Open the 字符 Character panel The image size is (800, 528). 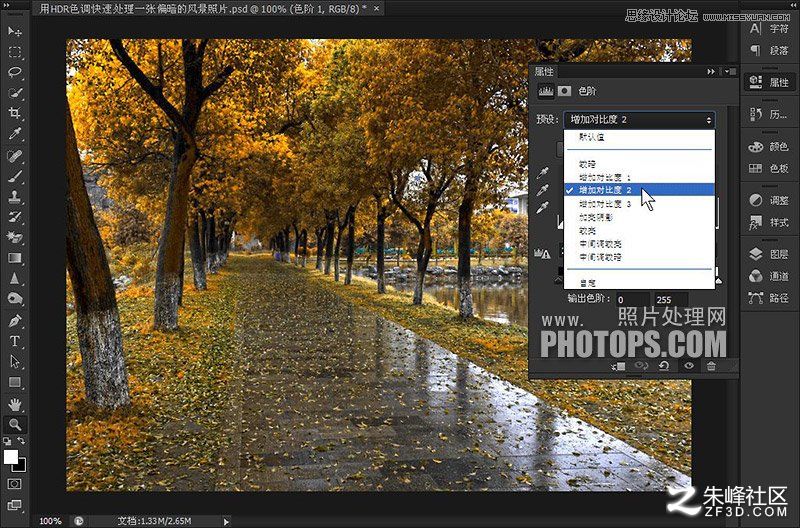769,29
